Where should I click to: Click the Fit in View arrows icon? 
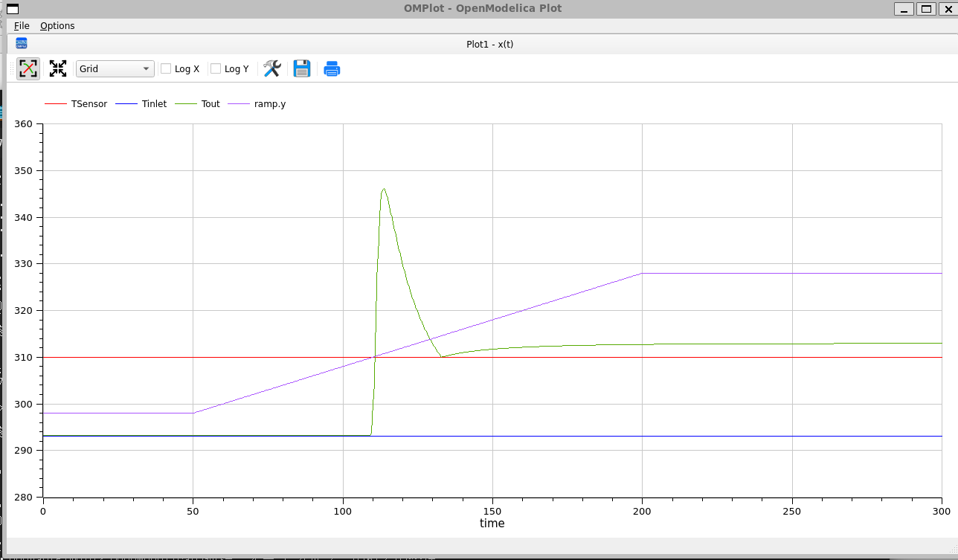(x=58, y=69)
